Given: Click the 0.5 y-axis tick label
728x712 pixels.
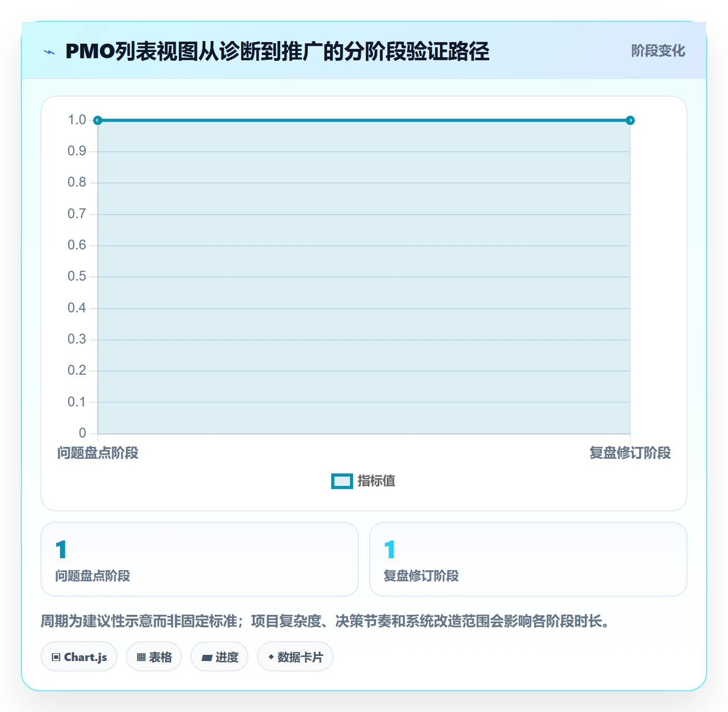Looking at the screenshot, I should tap(77, 276).
